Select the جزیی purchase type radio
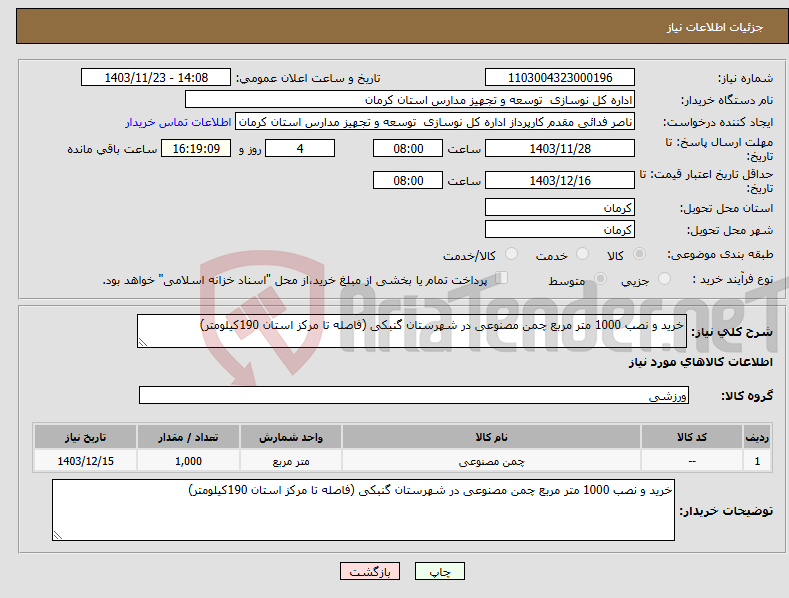Screen dimensions: 789x598 pos(664,278)
